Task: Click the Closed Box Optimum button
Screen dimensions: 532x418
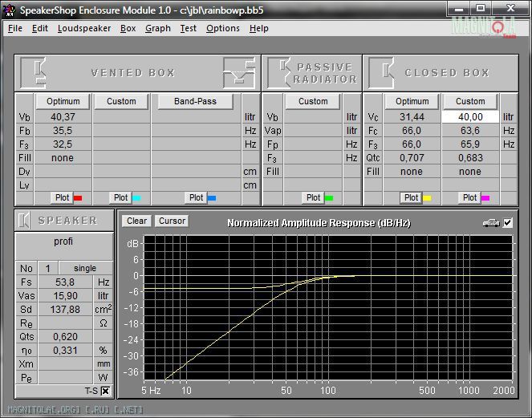Action: pyautogui.click(x=412, y=101)
